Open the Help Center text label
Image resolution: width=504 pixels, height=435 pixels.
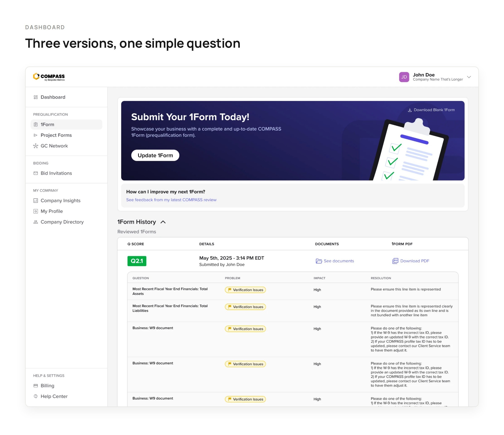pos(54,396)
